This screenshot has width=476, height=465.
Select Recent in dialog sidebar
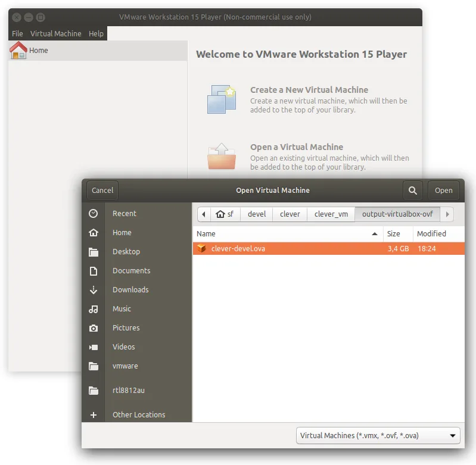pos(125,214)
